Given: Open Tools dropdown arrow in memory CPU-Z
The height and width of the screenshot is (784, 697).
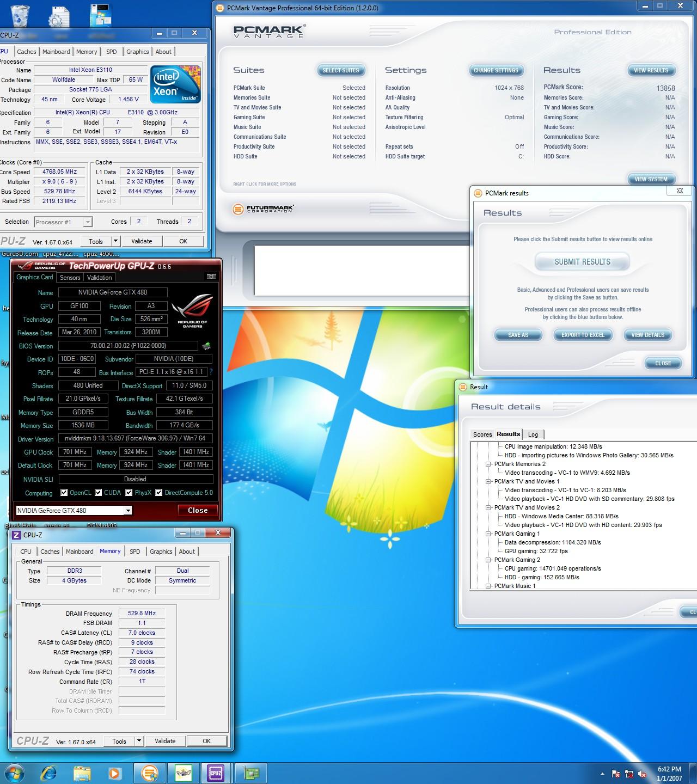Looking at the screenshot, I should pos(139,741).
